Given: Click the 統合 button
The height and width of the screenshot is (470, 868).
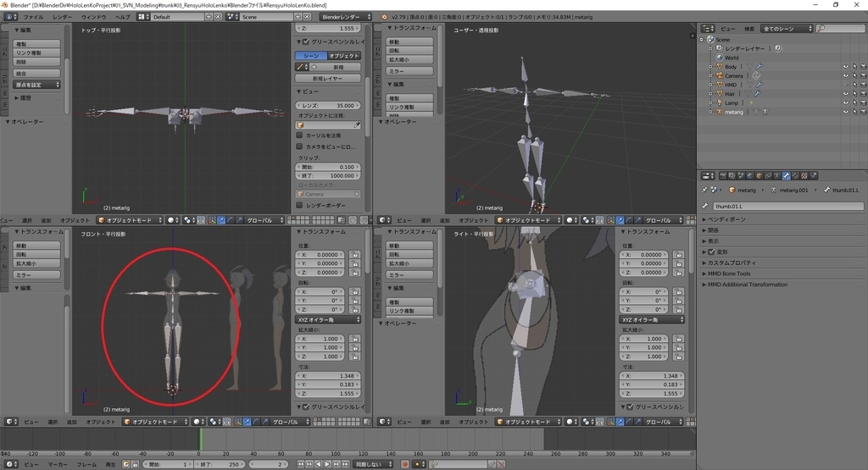Looking at the screenshot, I should tap(36, 73).
